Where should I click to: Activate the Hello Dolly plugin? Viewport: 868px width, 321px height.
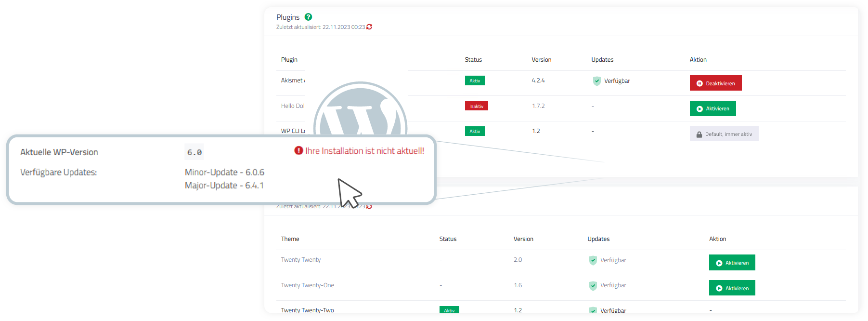pyautogui.click(x=713, y=108)
